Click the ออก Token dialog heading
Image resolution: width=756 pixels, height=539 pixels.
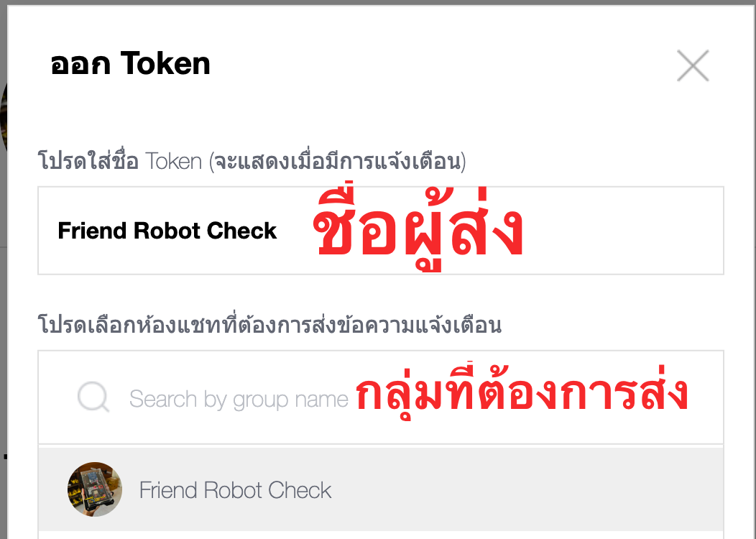pos(130,64)
